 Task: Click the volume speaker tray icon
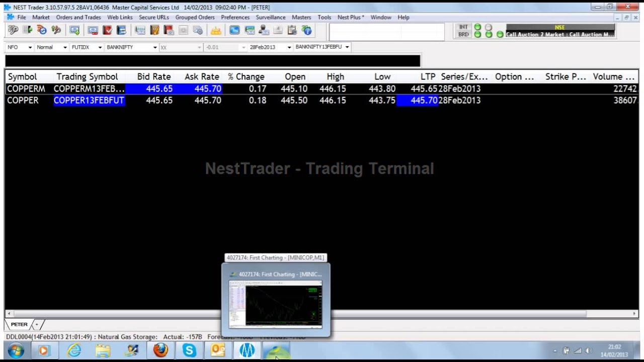click(589, 350)
